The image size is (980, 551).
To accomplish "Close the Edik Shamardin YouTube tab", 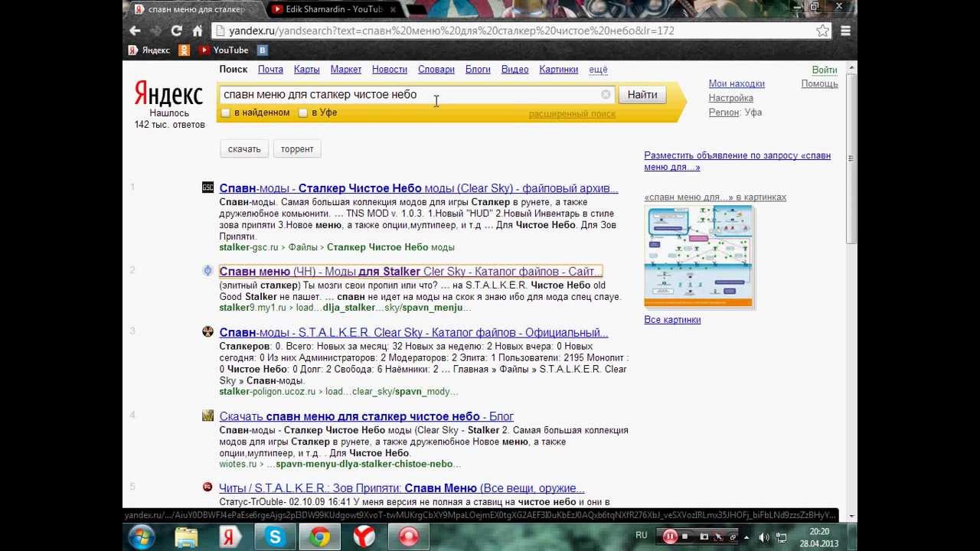I will pos(391,9).
